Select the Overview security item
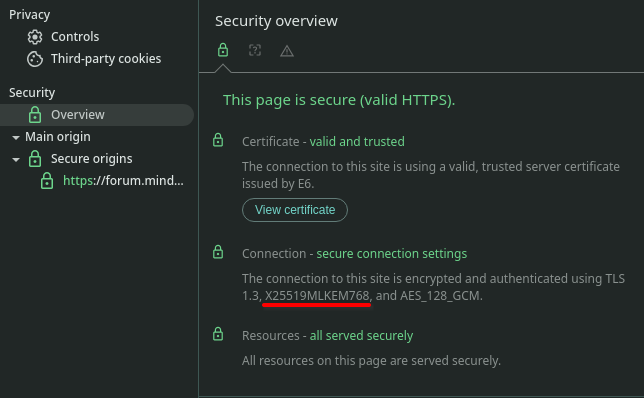Image resolution: width=644 pixels, height=398 pixels. coord(97,115)
